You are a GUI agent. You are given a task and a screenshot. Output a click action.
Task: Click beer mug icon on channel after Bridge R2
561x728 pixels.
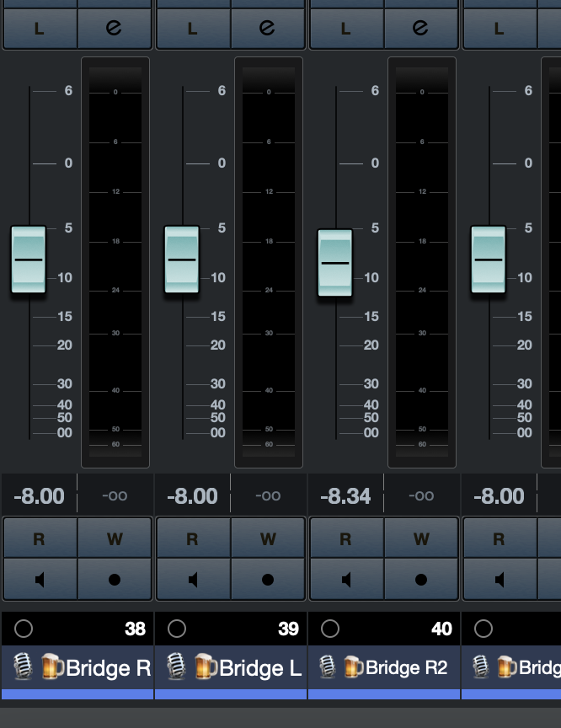(507, 667)
